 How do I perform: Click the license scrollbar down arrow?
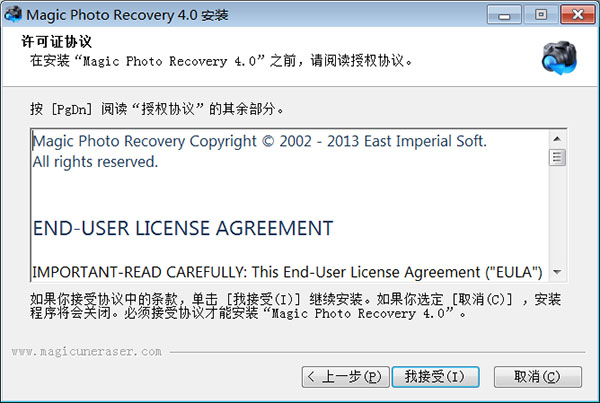pos(557,272)
